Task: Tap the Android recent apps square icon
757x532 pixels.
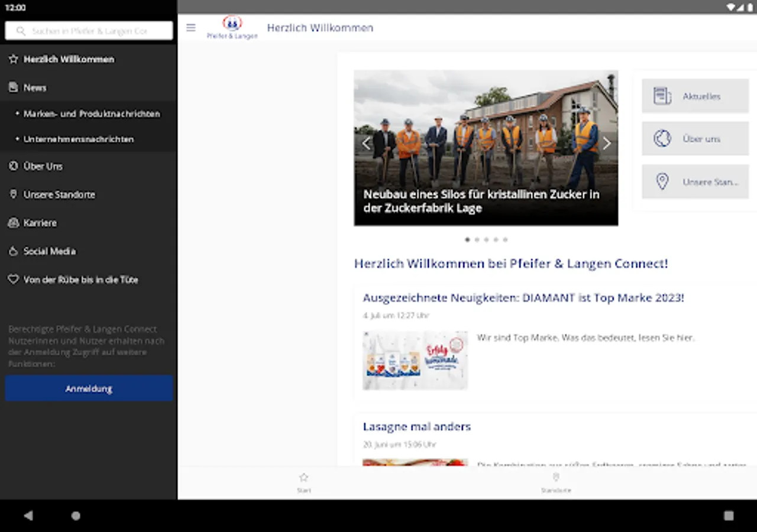Action: [729, 515]
